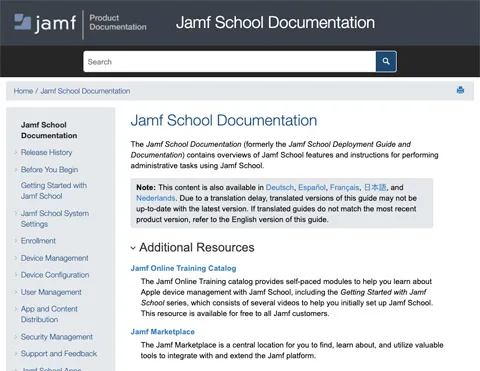
Task: Expand the Jamf School System Settings chevron
Action: [x=16, y=213]
